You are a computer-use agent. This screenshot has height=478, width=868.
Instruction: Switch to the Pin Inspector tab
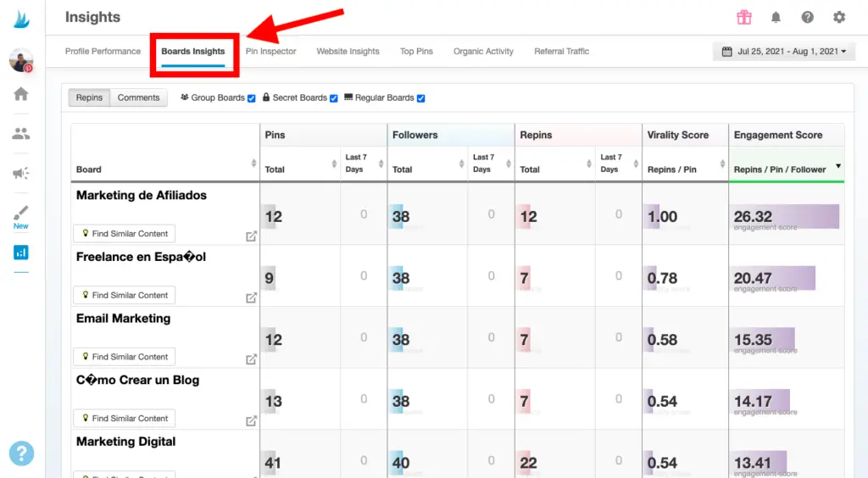click(271, 52)
